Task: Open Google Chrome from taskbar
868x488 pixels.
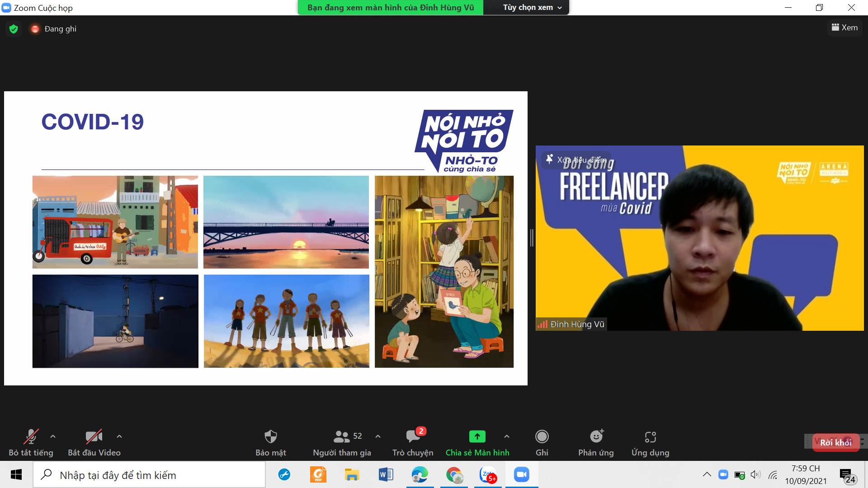Action: point(454,474)
